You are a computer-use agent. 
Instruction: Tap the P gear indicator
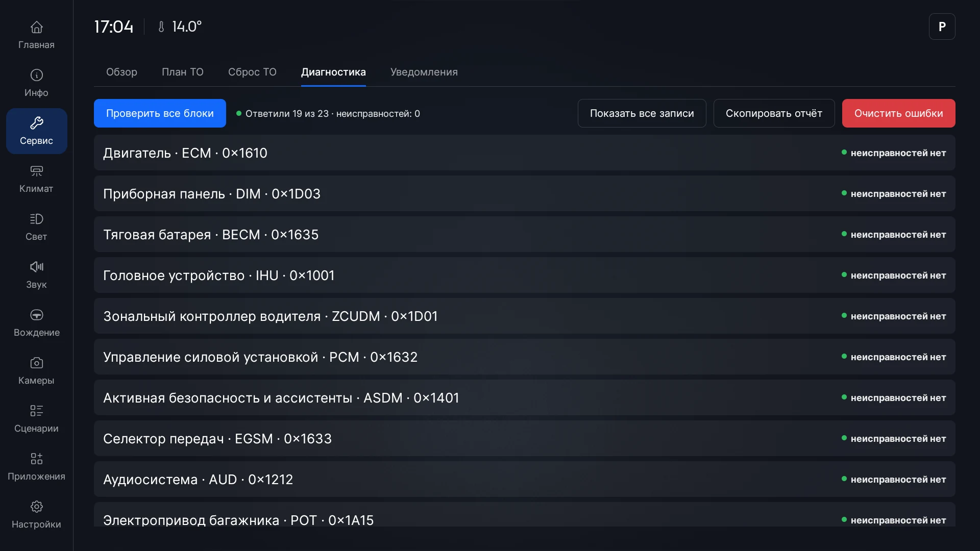pos(942,27)
